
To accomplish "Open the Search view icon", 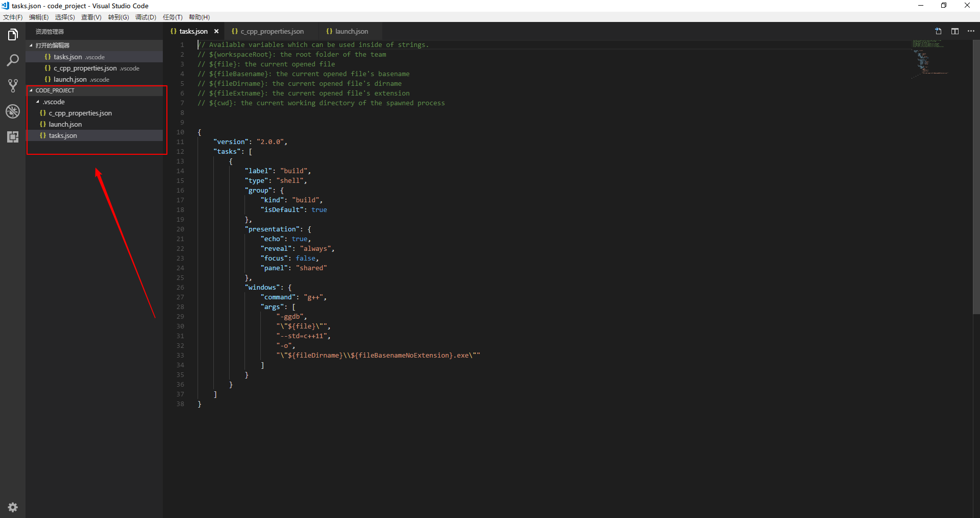I will point(13,60).
